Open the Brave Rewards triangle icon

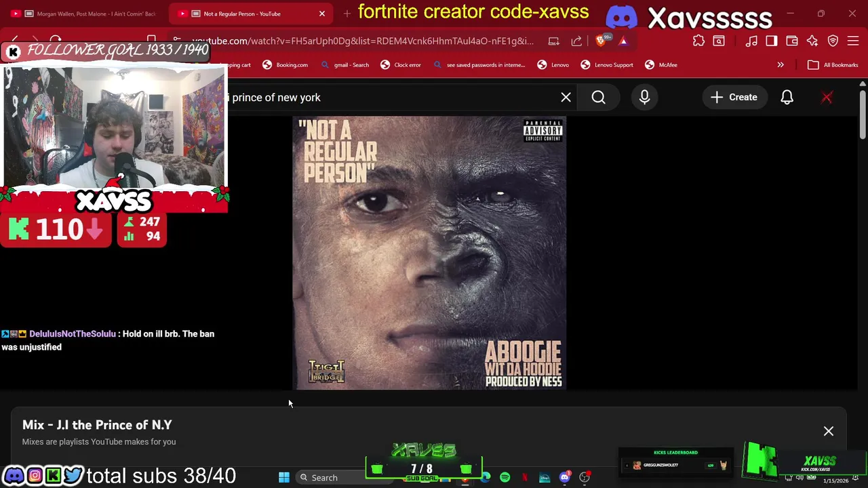click(623, 41)
